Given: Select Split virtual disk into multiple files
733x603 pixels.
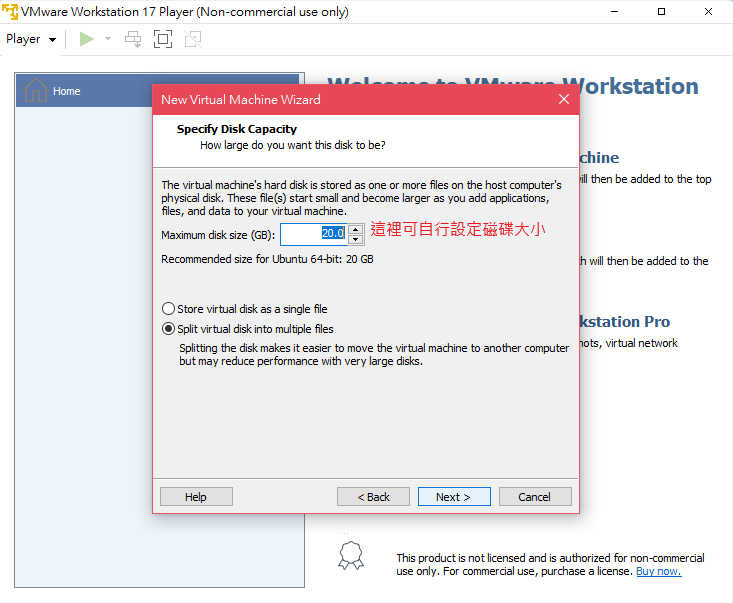Looking at the screenshot, I should click(248, 329).
